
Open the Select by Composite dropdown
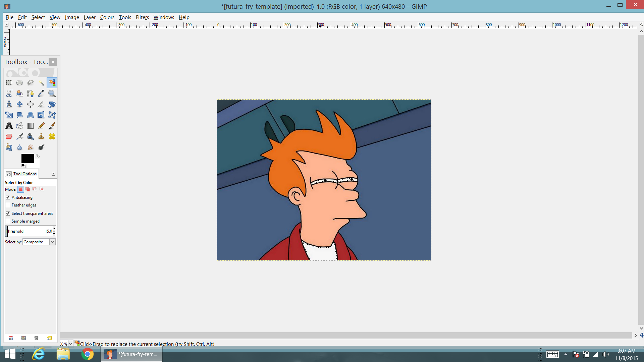click(x=39, y=242)
